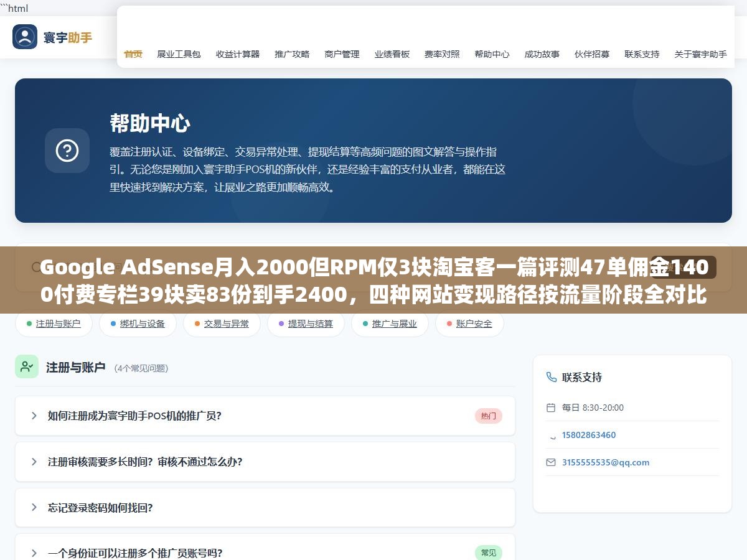Click the (4个常见问题) count text
This screenshot has width=747, height=560.
pyautogui.click(x=141, y=368)
